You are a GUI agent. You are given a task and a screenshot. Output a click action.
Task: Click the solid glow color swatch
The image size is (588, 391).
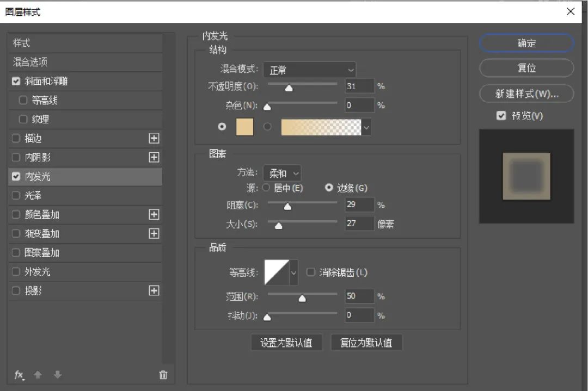(244, 127)
